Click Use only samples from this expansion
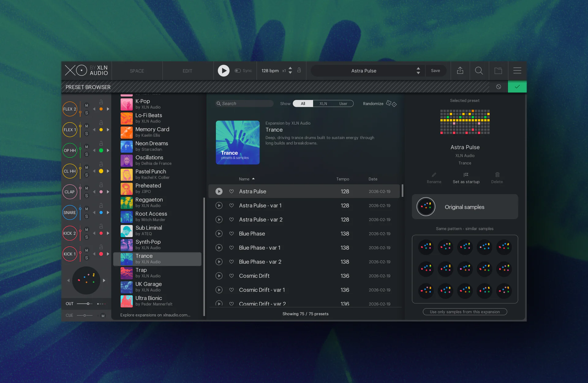Image resolution: width=588 pixels, height=383 pixels. tap(465, 312)
